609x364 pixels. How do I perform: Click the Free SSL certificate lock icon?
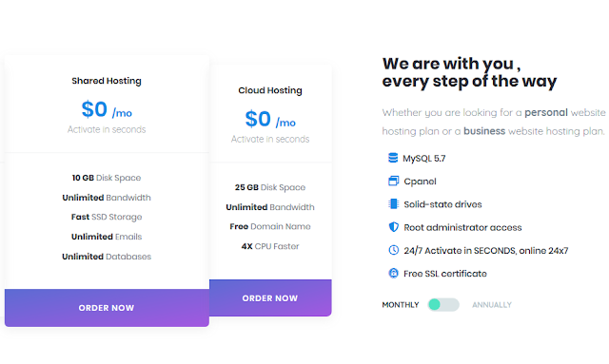coord(393,273)
